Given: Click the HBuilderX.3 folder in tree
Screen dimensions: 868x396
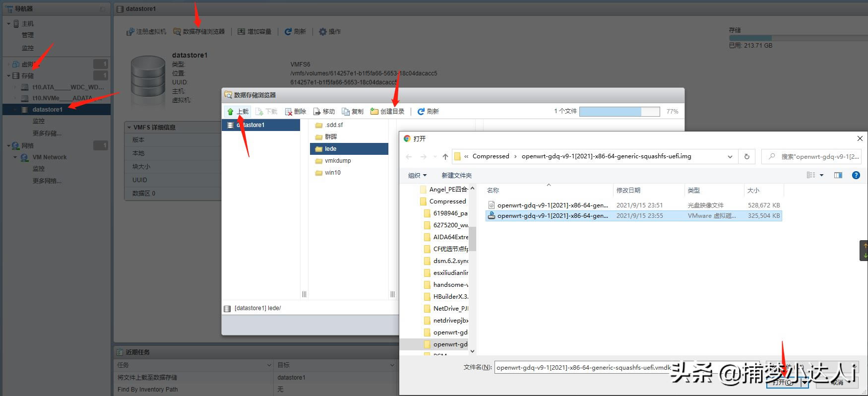Looking at the screenshot, I should [x=446, y=297].
